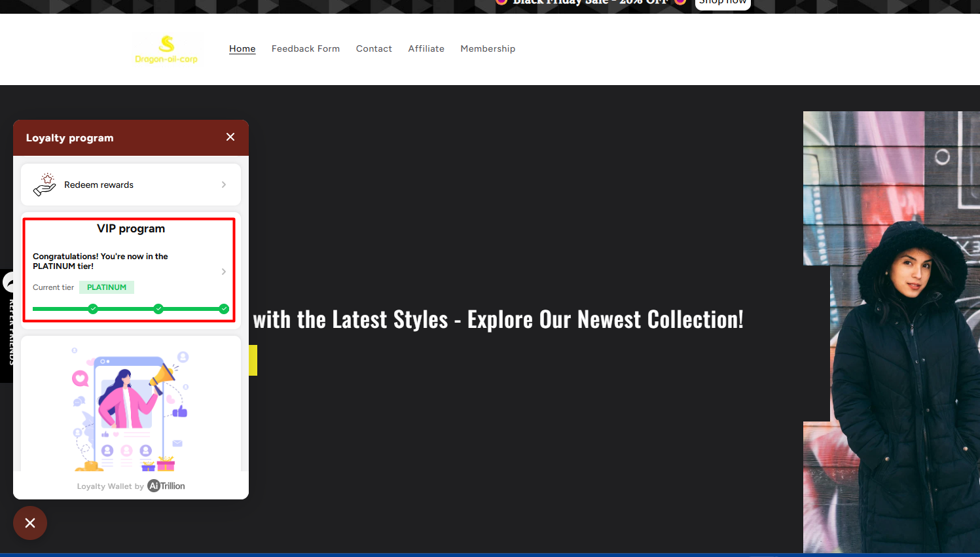Click the megaphone referral illustration card

(x=131, y=404)
